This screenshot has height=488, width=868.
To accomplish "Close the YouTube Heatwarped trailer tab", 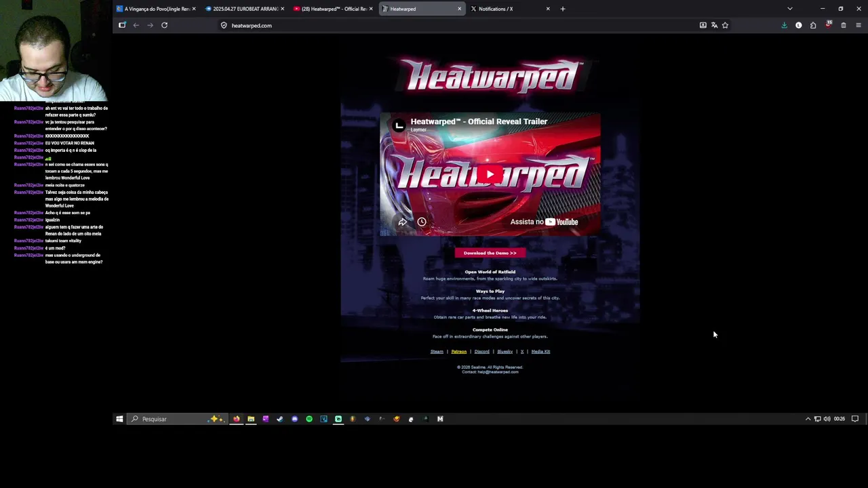I will pyautogui.click(x=371, y=9).
